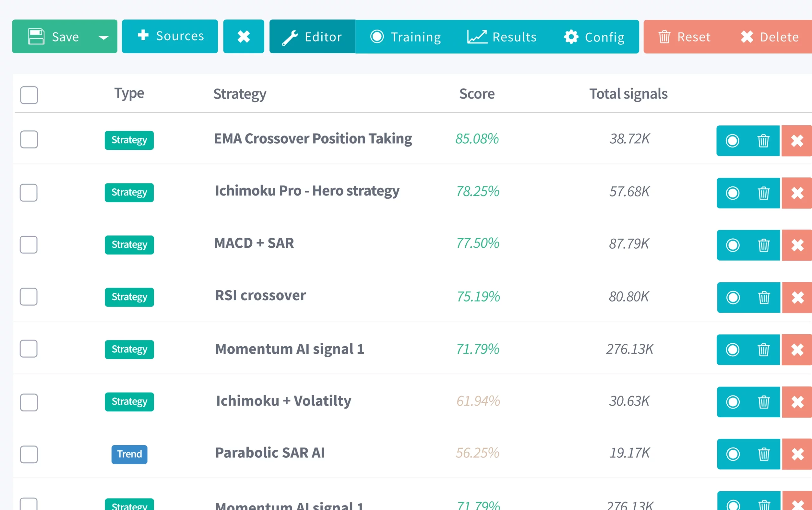Remove Momentum AI signal 1 with the red X
Viewport: 812px width, 510px height.
[797, 349]
